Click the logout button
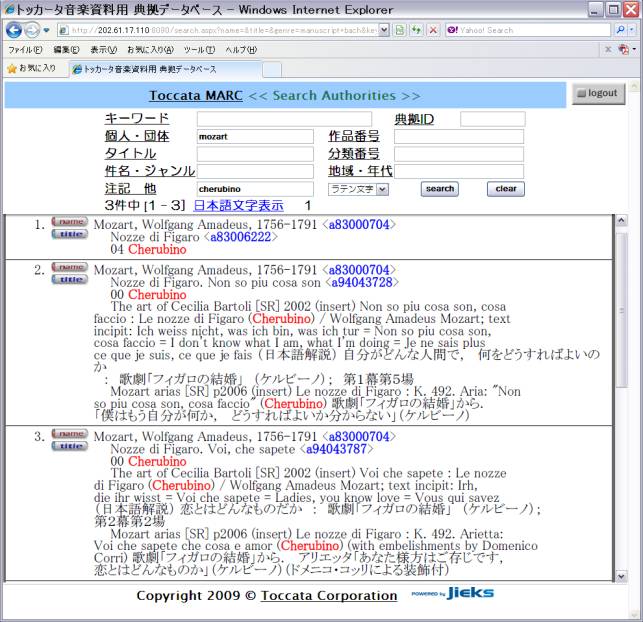Screen dimensions: 643x622 pos(598,93)
